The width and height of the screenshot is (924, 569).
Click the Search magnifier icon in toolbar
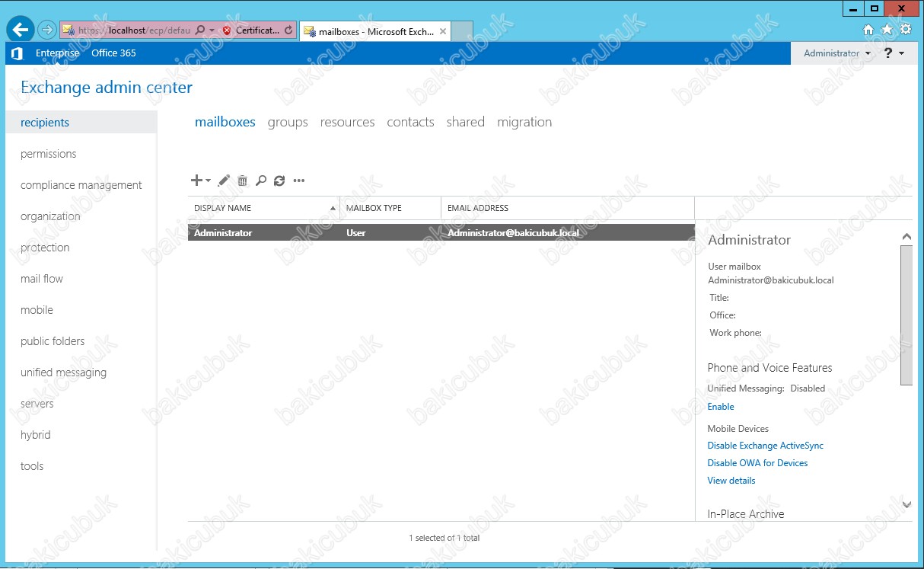260,181
